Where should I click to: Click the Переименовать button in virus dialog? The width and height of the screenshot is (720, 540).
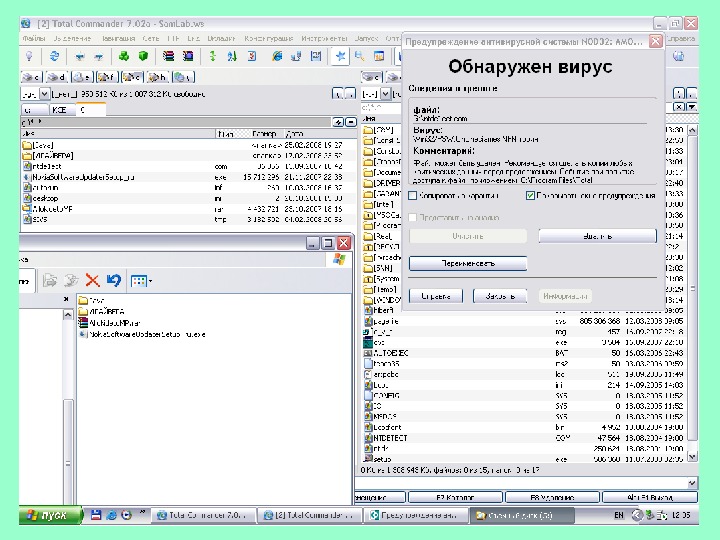[x=468, y=264]
